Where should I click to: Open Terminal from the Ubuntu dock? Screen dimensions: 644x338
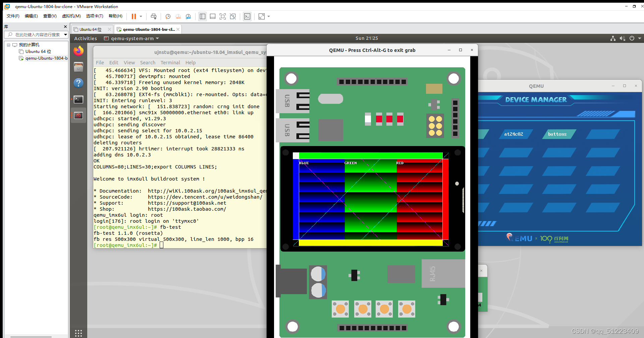point(78,99)
